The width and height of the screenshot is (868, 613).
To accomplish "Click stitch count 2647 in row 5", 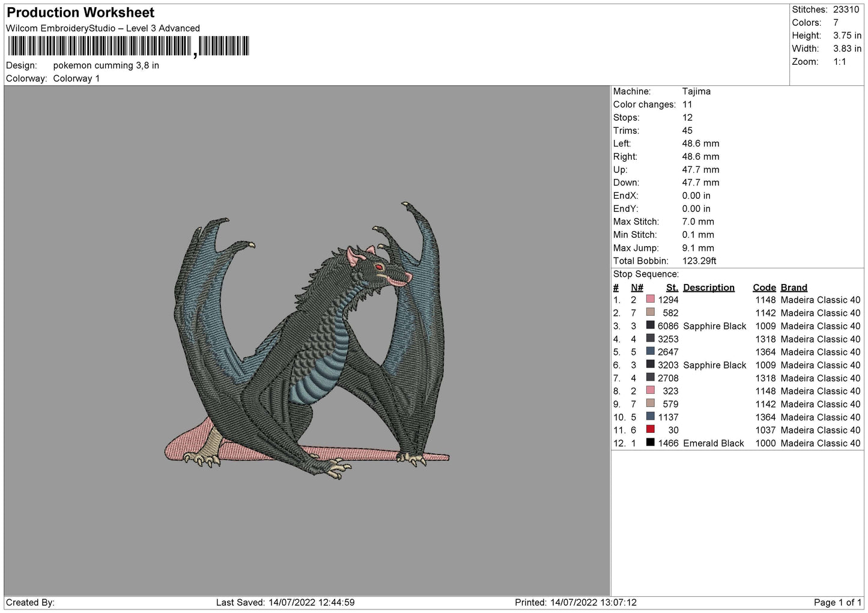I will (x=668, y=352).
